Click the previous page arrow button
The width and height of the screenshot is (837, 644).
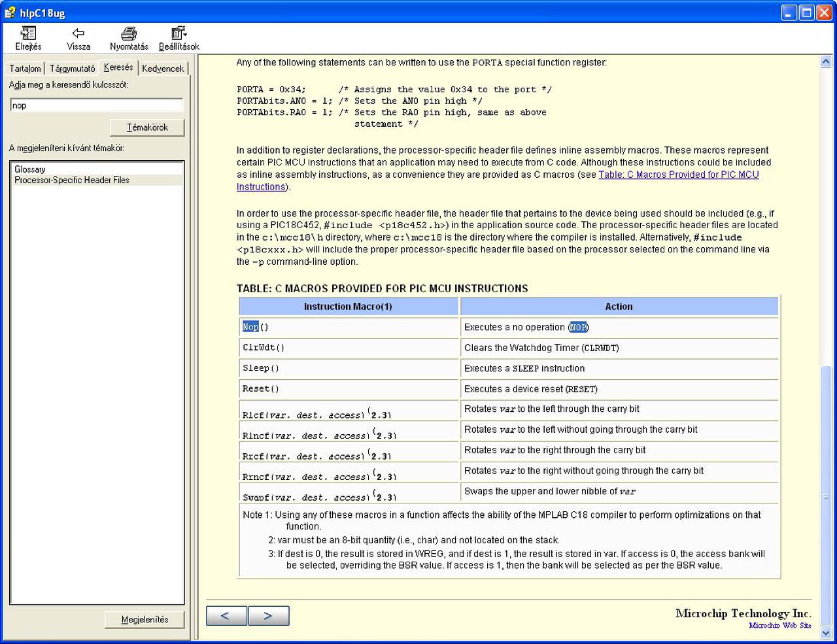226,616
